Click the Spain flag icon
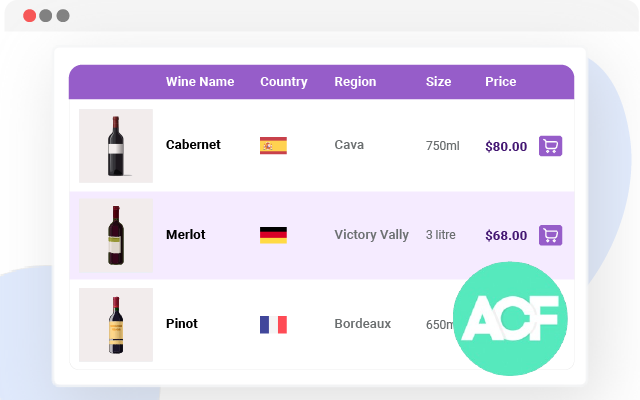Screen dimensions: 640x400 [x=273, y=145]
